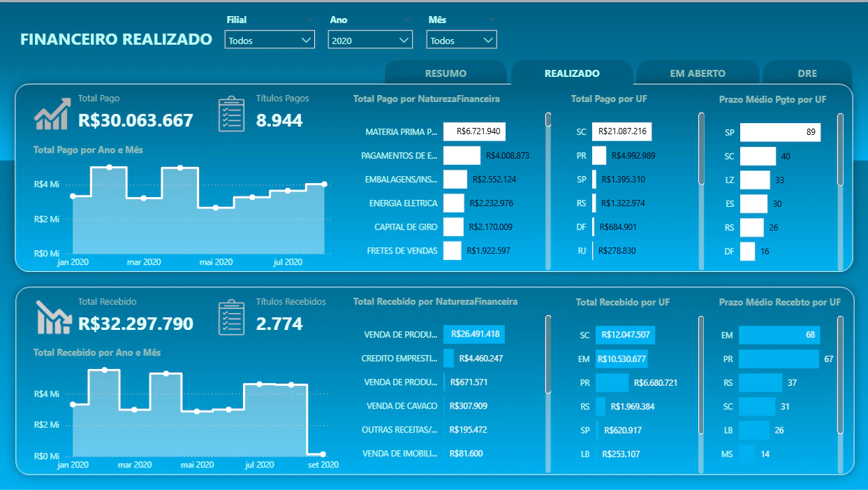The width and height of the screenshot is (868, 490).
Task: Go to the DRE tab
Action: pos(807,73)
